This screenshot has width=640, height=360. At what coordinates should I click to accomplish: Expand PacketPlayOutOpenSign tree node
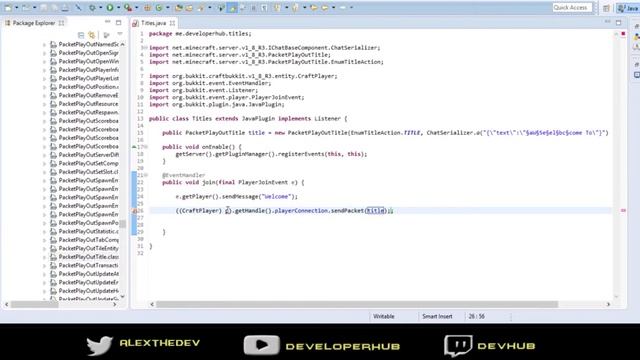[x=44, y=53]
